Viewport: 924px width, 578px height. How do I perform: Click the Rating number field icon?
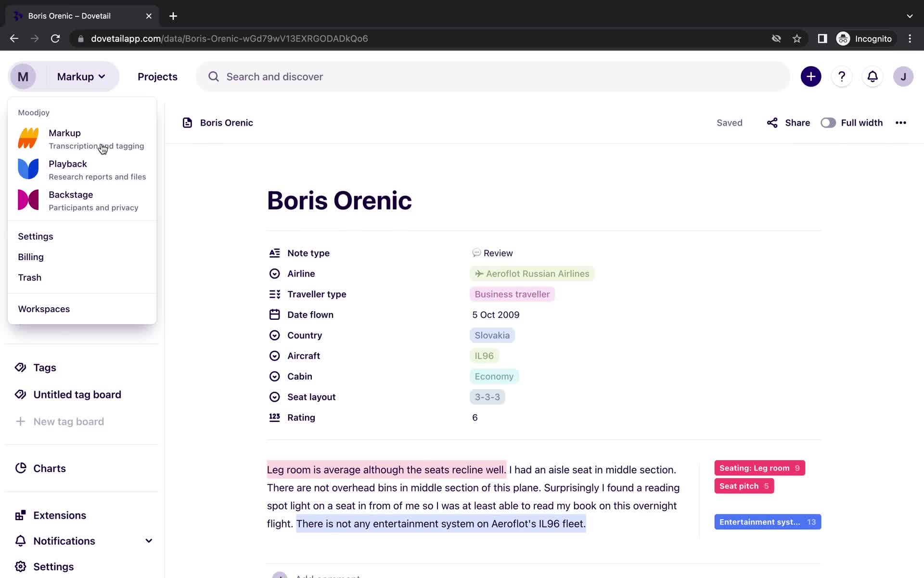point(274,417)
